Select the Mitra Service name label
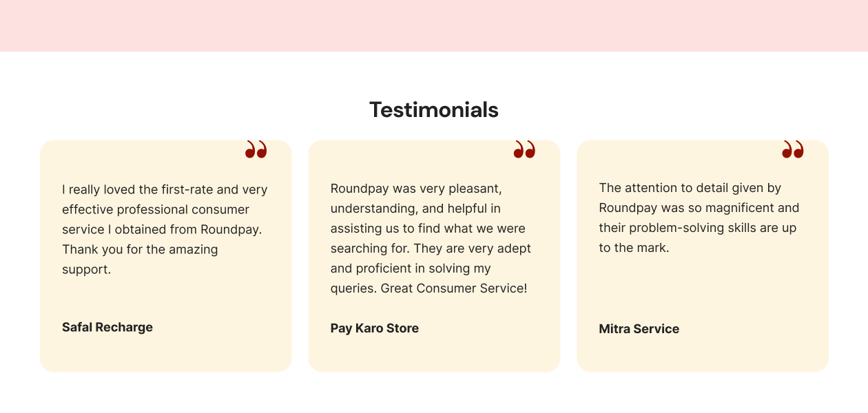This screenshot has height=413, width=868. [639, 329]
